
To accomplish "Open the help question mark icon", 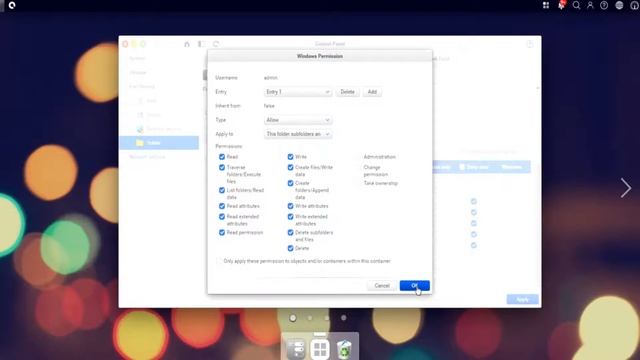I will [x=604, y=5].
